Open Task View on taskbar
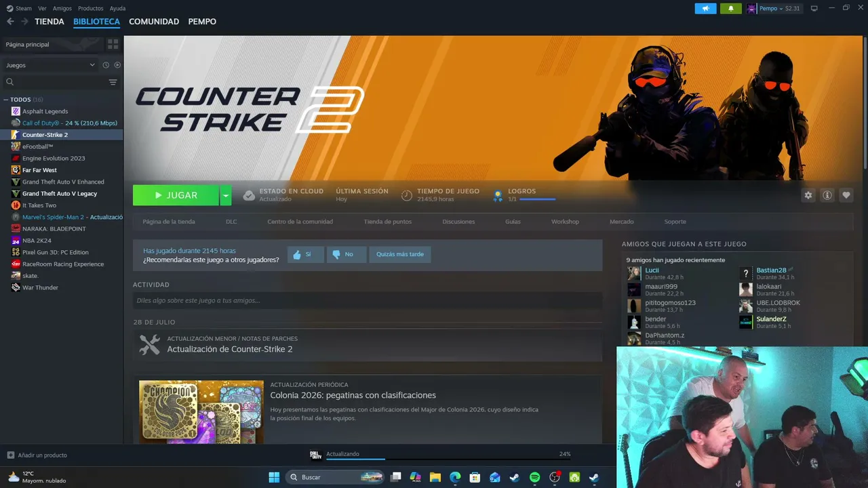The width and height of the screenshot is (868, 488). point(396,477)
